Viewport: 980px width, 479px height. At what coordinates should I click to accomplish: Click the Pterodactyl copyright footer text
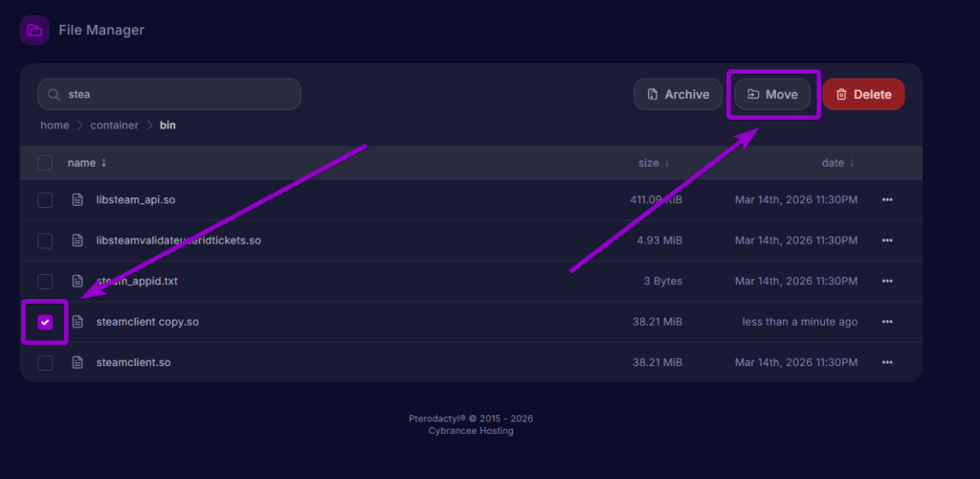pos(471,419)
